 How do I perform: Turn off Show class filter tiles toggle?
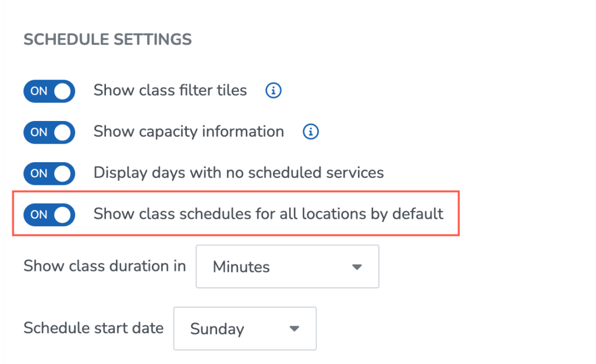point(49,91)
